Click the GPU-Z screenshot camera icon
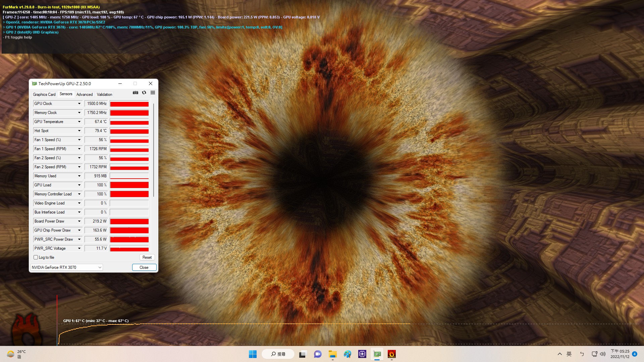Screen dimensions: 644x362 (135, 93)
